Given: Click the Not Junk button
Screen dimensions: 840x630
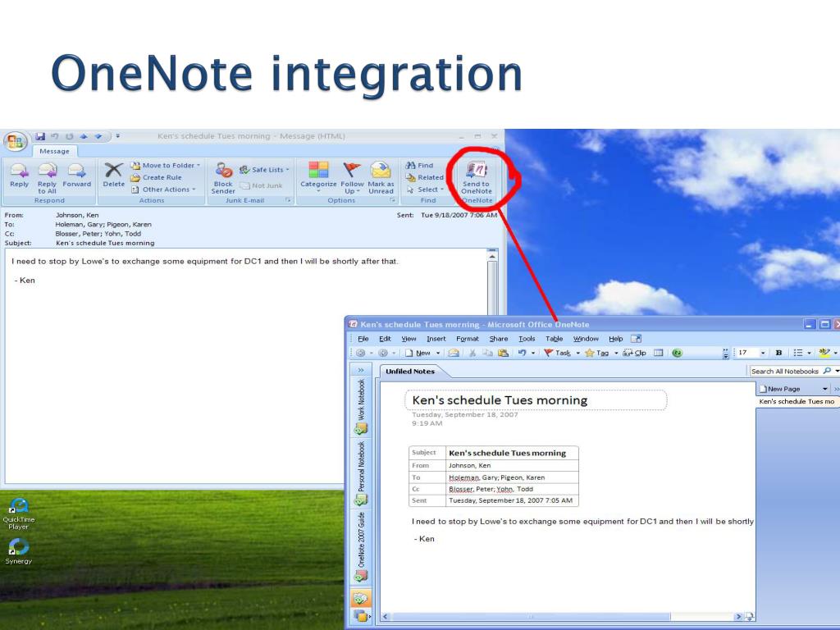Looking at the screenshot, I should [261, 186].
